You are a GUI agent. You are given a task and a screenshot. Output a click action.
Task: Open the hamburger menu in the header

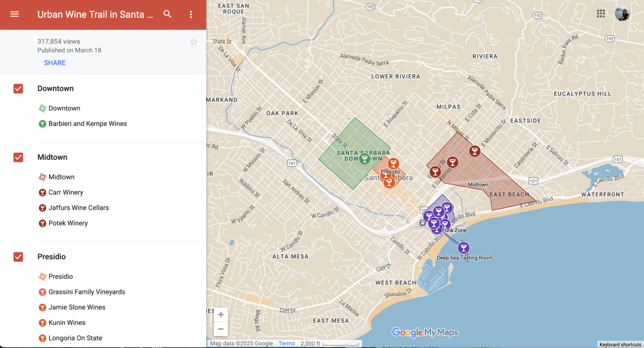coord(14,14)
